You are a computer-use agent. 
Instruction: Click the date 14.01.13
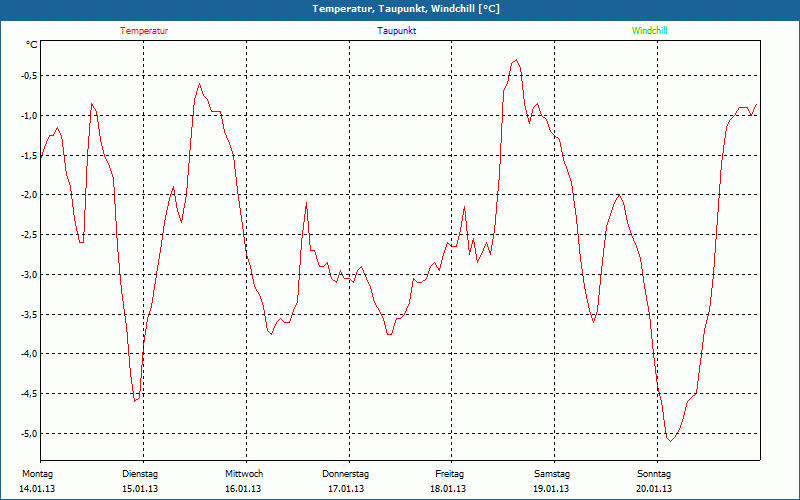37,489
